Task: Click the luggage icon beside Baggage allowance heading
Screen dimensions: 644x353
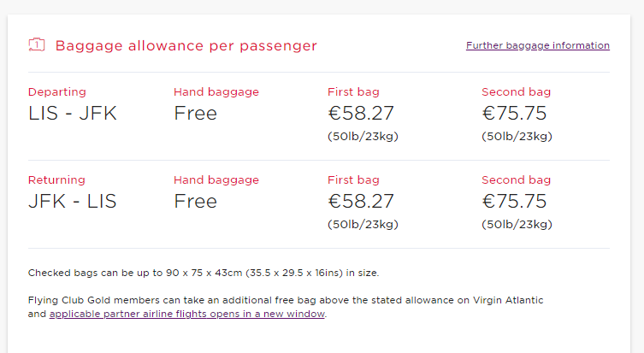Action: click(37, 44)
